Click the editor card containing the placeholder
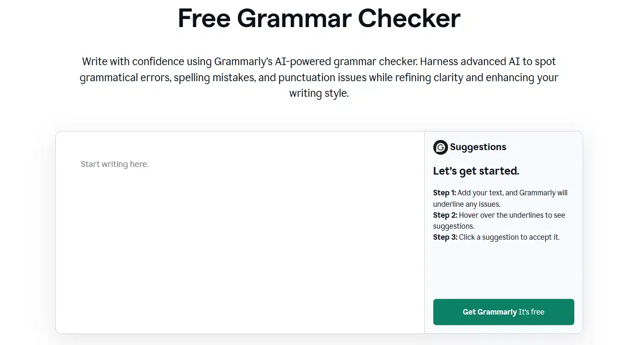The image size is (644, 345). click(x=240, y=233)
